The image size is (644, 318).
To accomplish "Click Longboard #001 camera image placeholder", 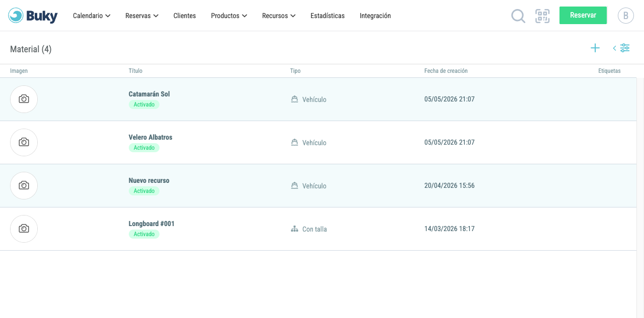I will click(x=24, y=229).
